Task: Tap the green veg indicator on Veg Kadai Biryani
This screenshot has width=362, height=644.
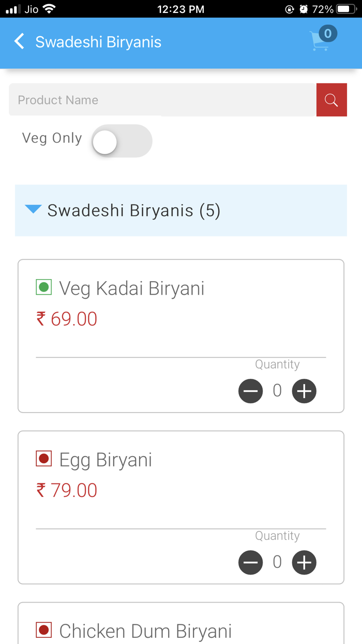Action: pos(43,286)
